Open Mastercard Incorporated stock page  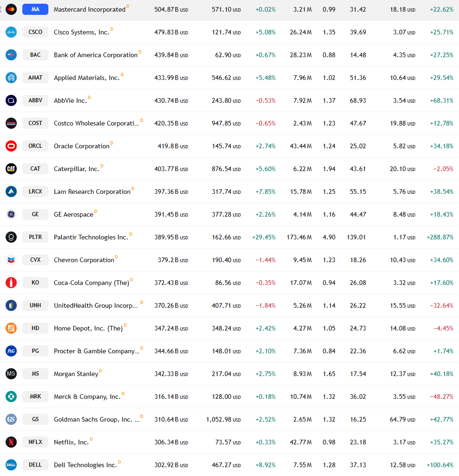90,9
